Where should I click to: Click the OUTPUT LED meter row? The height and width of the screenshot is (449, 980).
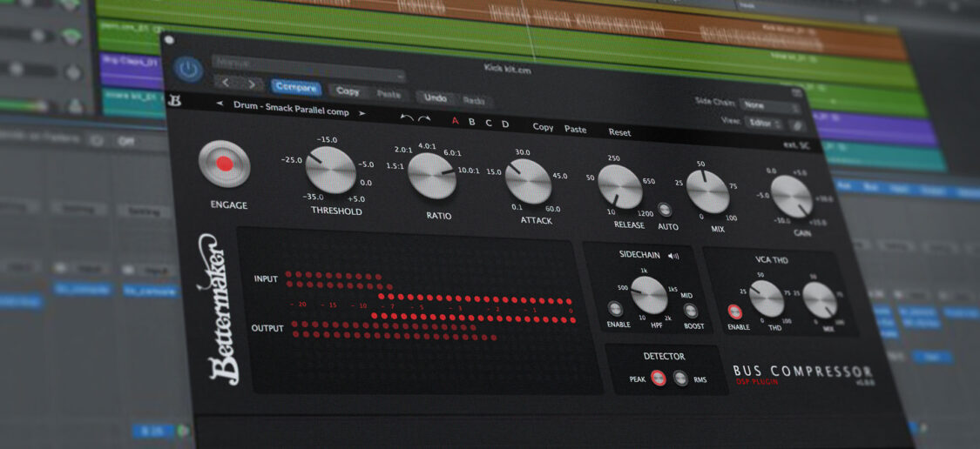pyautogui.click(x=395, y=331)
